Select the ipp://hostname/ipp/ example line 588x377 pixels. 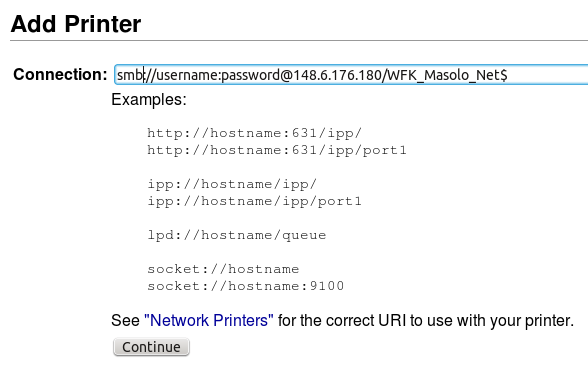[232, 184]
